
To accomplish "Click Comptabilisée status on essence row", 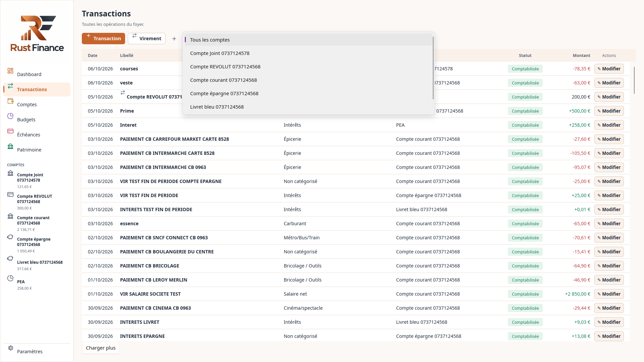I will point(525,224).
